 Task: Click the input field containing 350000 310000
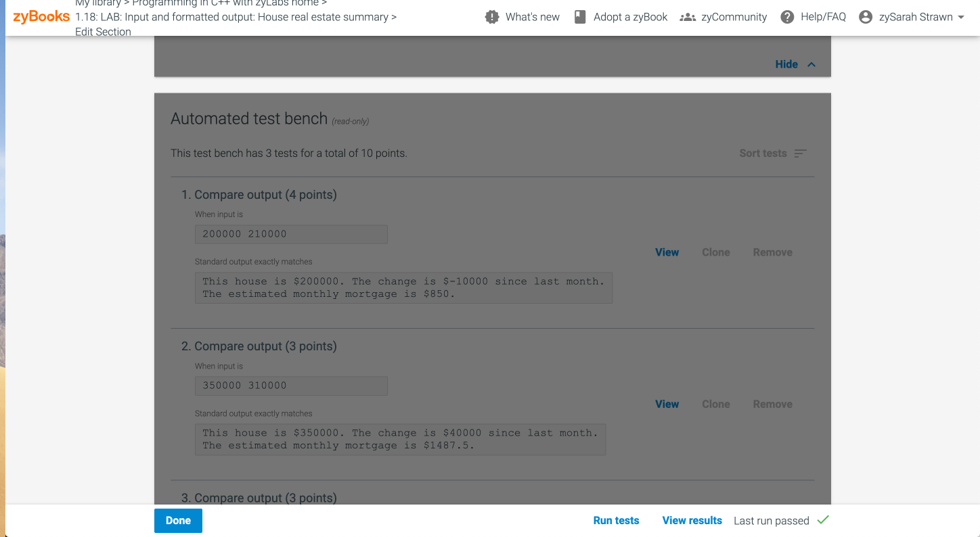pyautogui.click(x=291, y=386)
